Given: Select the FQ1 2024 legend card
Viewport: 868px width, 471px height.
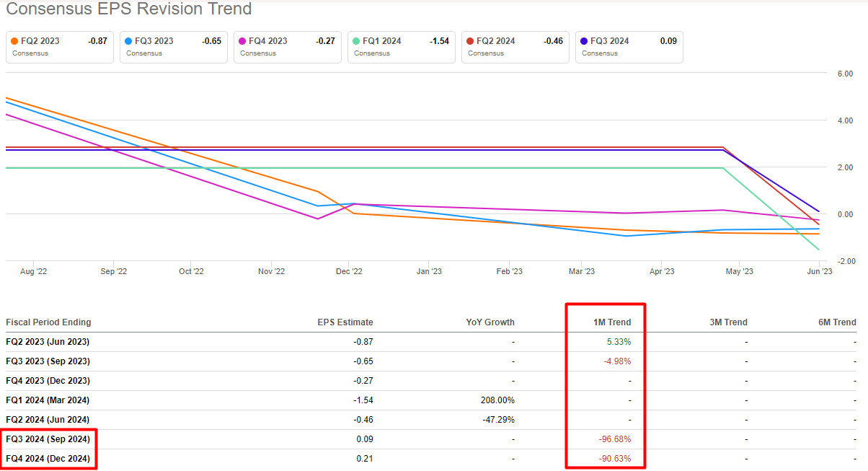Looking at the screenshot, I should coord(401,47).
